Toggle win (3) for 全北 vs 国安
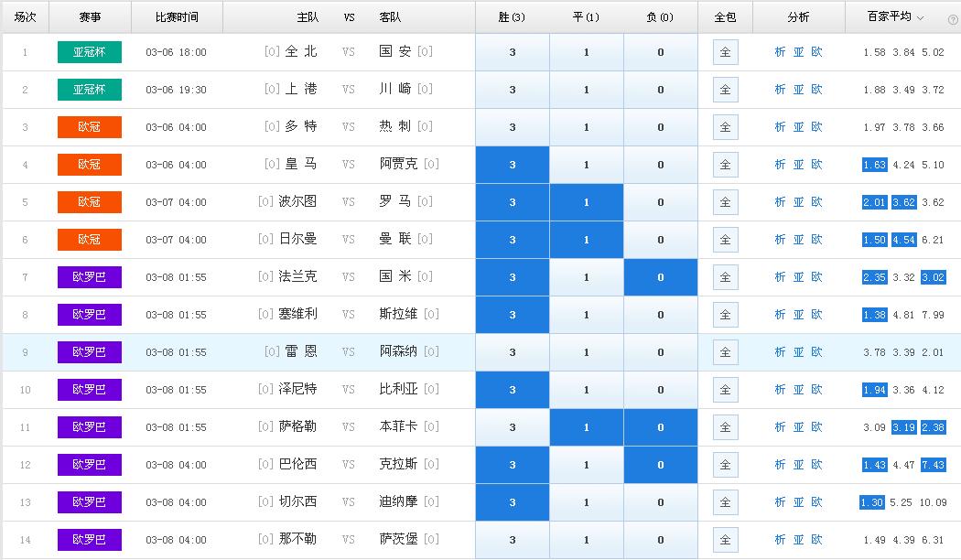This screenshot has height=560, width=961. [513, 52]
